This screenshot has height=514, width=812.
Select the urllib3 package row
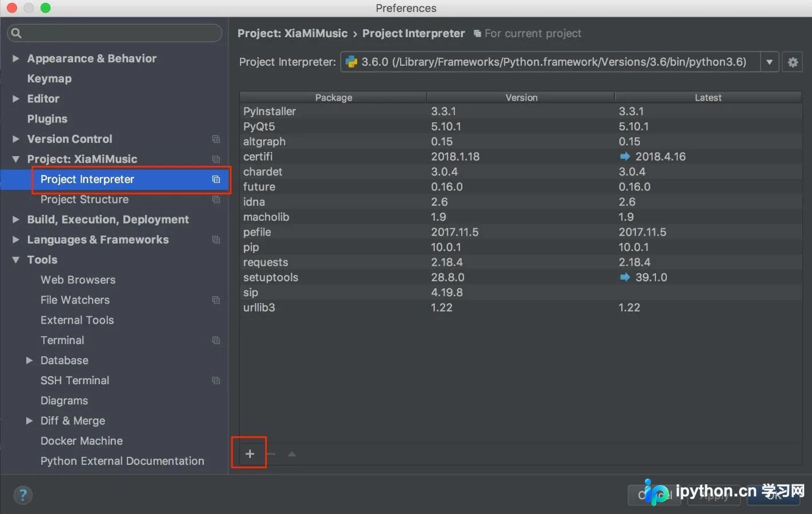point(521,308)
